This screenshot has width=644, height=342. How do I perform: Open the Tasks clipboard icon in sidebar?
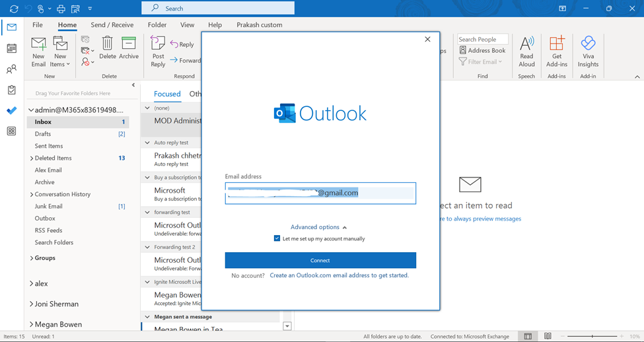tap(11, 90)
